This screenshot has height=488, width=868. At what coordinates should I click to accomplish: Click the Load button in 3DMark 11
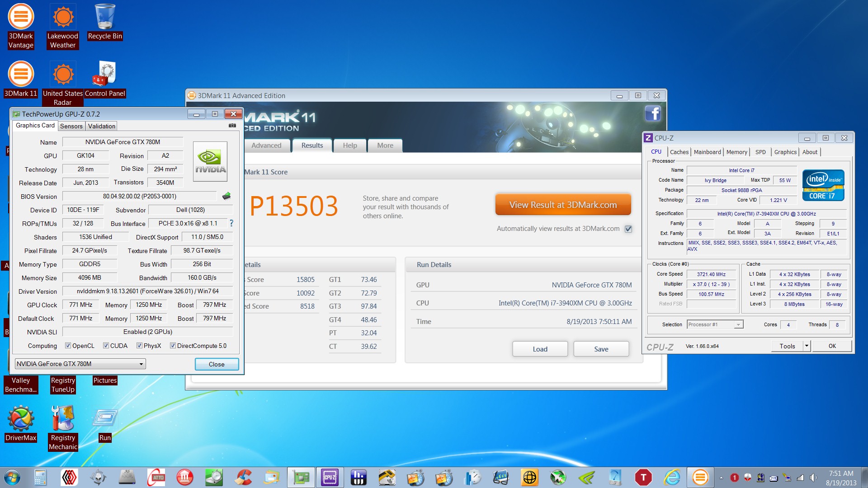tap(540, 349)
